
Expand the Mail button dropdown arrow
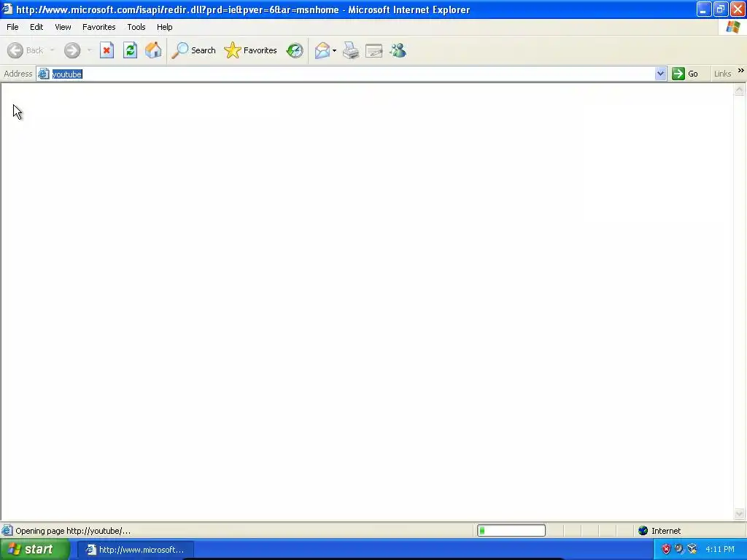pyautogui.click(x=334, y=50)
